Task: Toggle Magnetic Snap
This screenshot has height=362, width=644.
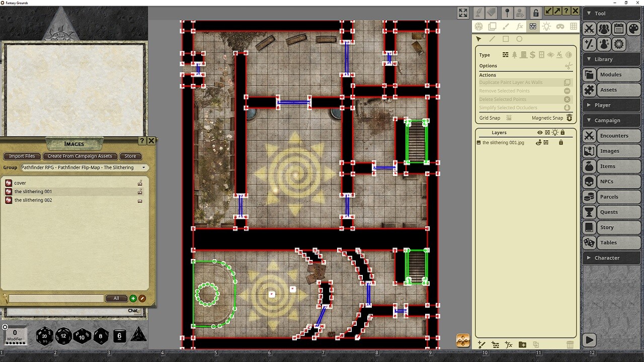Action: pyautogui.click(x=570, y=118)
